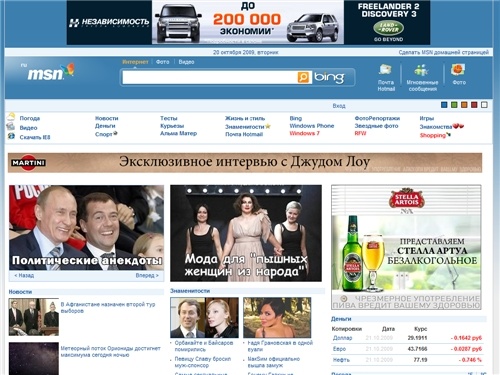This screenshot has height=375, width=500.
Task: Click the Фото icon in header
Action: (x=458, y=70)
